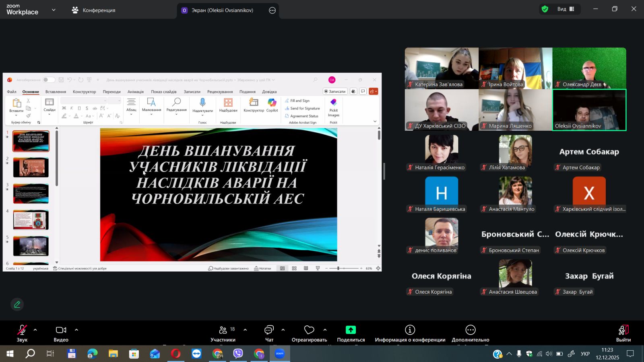Image resolution: width=644 pixels, height=362 pixels.
Task: Expand audio settings arrow next to Sound
Action: pyautogui.click(x=35, y=330)
